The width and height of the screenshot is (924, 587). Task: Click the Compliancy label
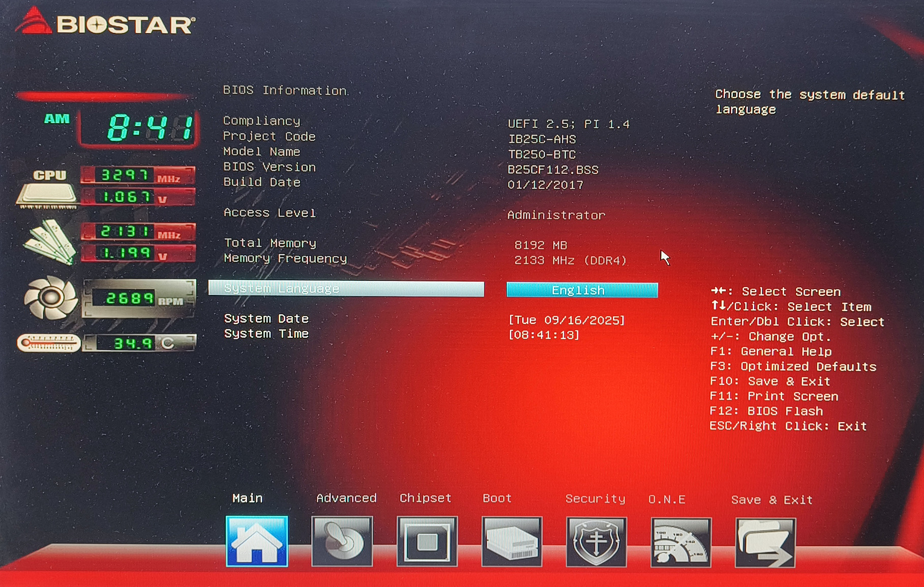262,121
